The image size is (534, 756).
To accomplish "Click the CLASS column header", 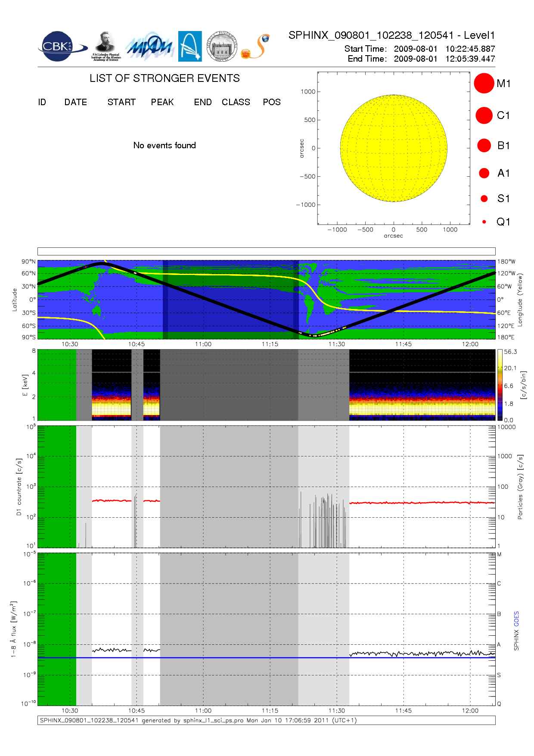I will [x=236, y=102].
